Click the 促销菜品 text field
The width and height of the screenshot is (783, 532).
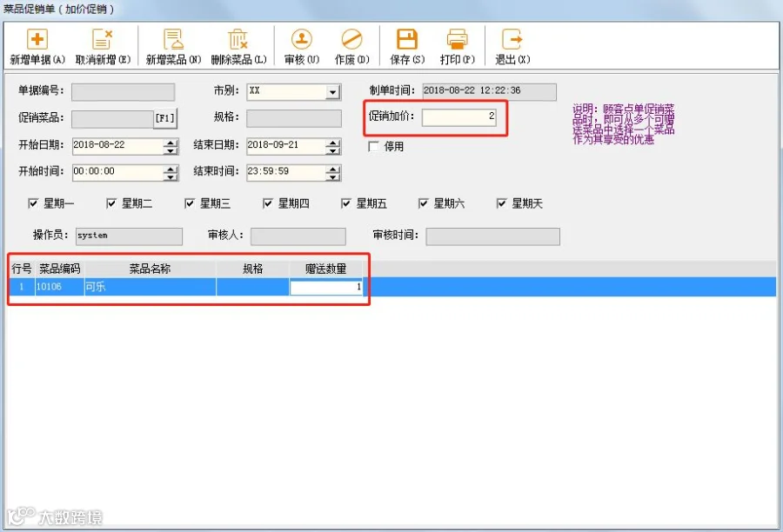pos(112,119)
